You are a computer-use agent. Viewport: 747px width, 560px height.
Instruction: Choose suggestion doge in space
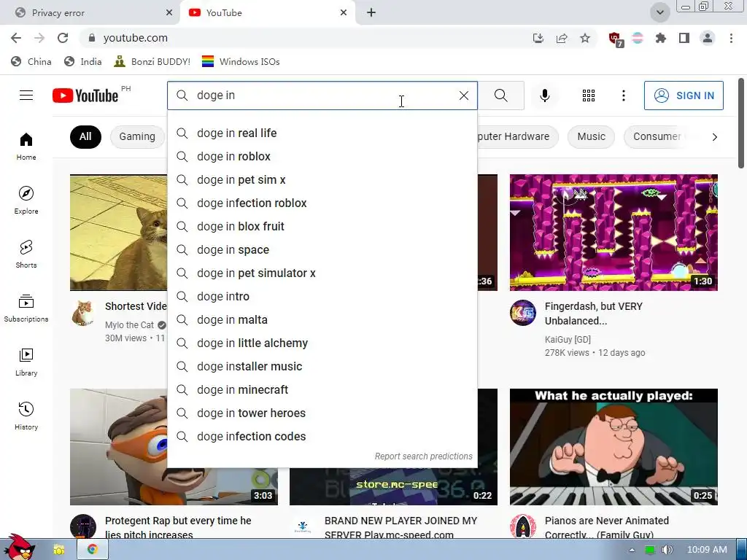click(x=322, y=250)
